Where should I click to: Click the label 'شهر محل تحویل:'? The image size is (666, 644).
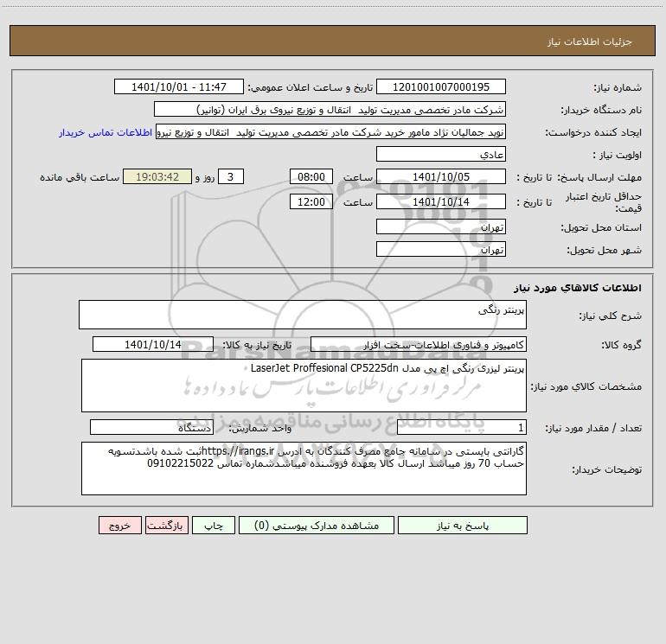tap(605, 251)
